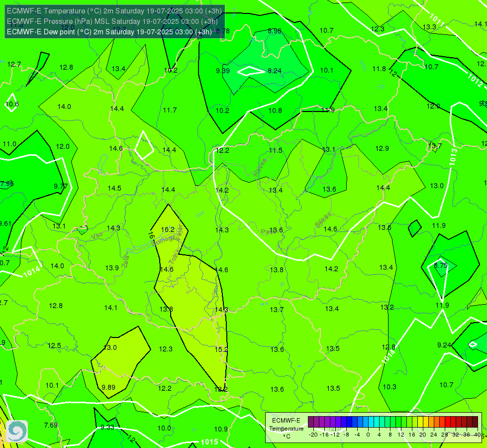Click the 1011 isobar label
487x448 pixels.
click(437, 19)
